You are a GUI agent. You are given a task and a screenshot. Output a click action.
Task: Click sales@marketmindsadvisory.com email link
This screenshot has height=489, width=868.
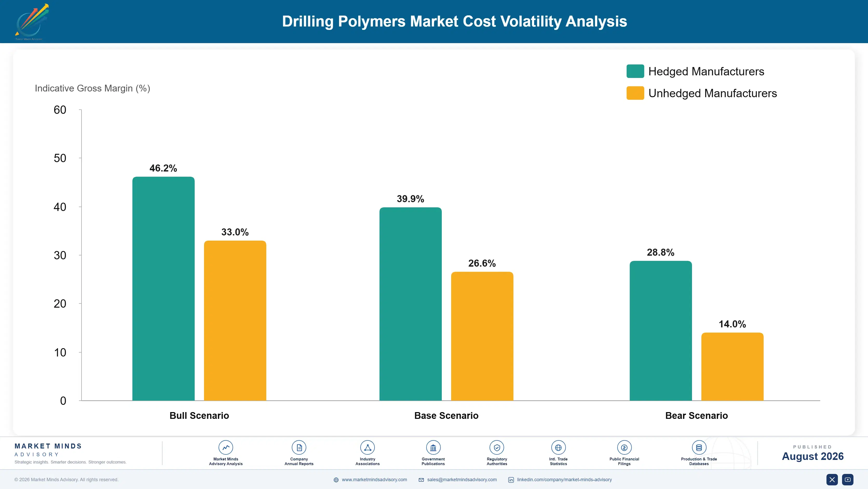click(x=462, y=480)
